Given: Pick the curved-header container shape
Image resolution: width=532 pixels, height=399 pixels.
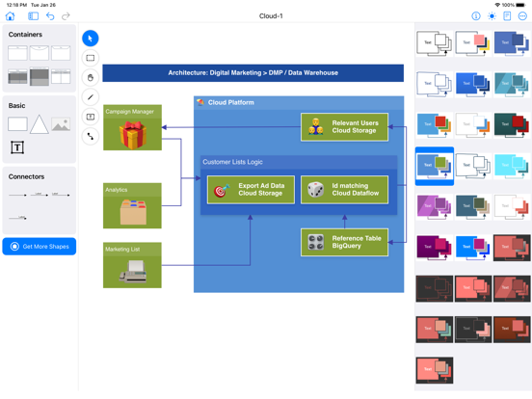Looking at the screenshot, I should [40, 53].
